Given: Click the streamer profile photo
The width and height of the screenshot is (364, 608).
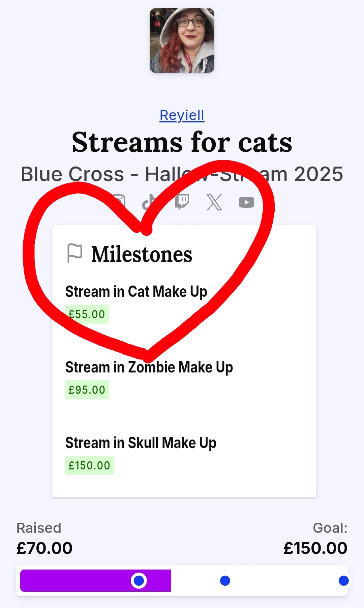Looking at the screenshot, I should 182,40.
